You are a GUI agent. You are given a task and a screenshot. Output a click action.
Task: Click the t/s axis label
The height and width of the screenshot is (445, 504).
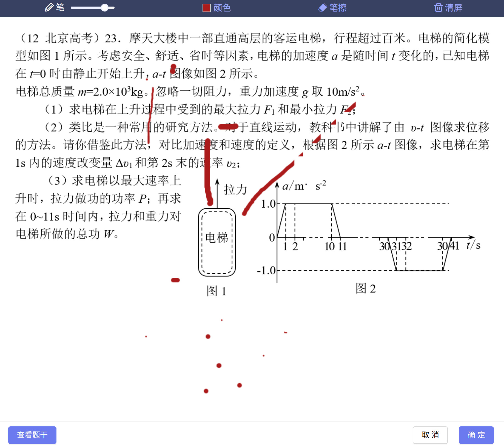(x=473, y=245)
